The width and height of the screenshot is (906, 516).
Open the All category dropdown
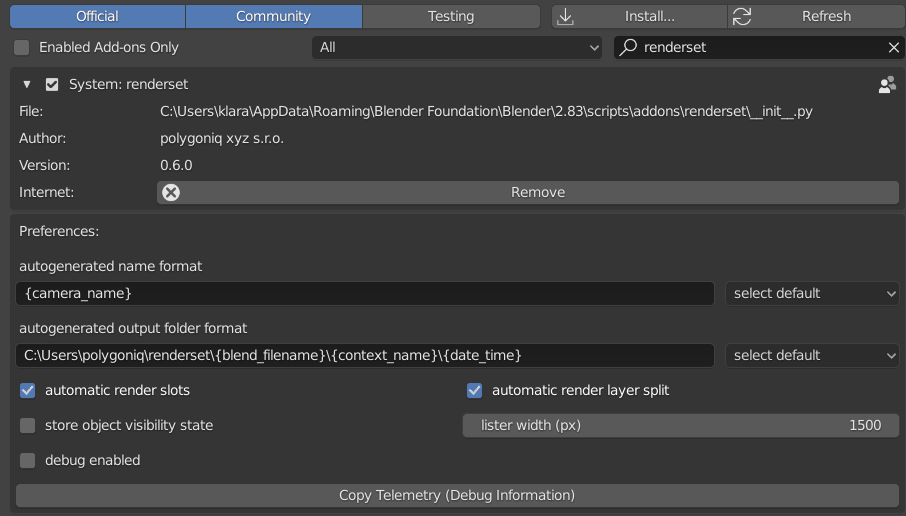[457, 47]
